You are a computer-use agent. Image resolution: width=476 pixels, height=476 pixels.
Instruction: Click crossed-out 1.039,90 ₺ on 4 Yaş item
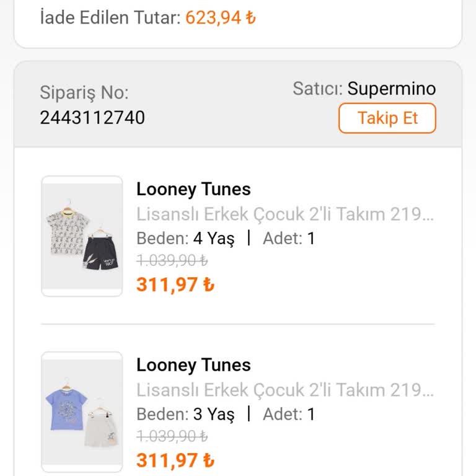point(172,261)
